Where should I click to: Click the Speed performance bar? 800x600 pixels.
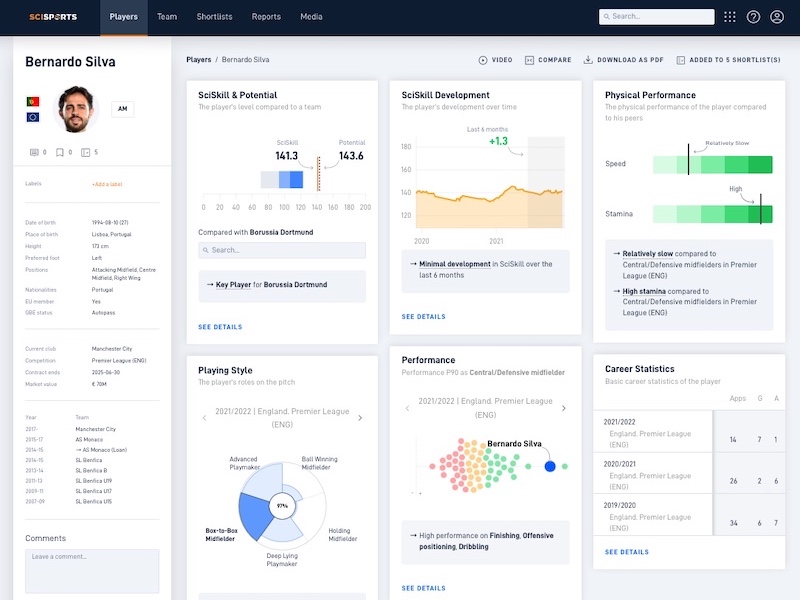coord(712,165)
